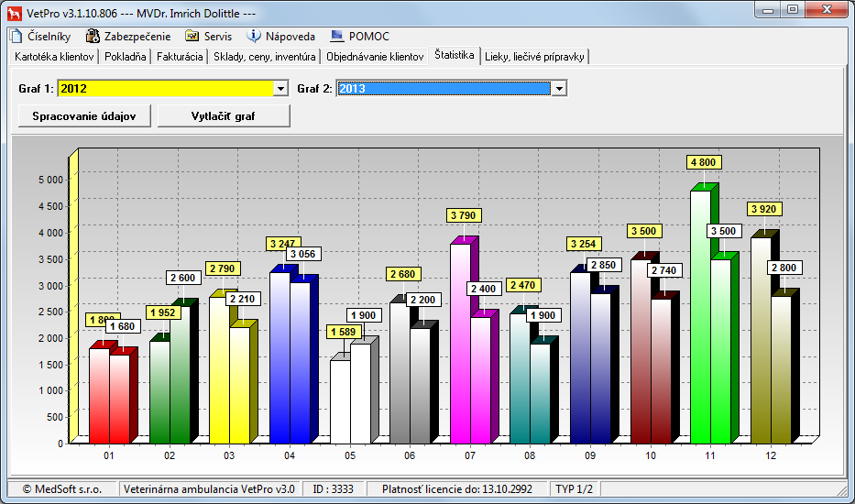Click the Servis menu icon

192,37
